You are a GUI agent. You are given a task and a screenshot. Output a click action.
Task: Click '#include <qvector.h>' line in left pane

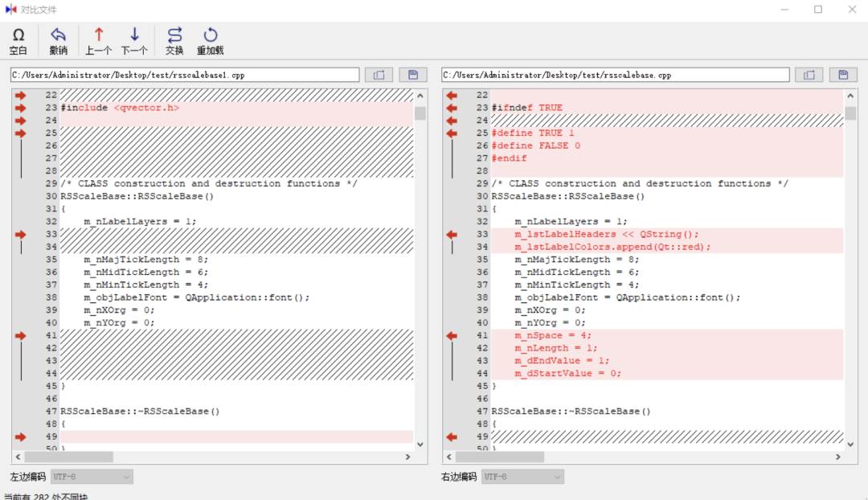(x=120, y=108)
